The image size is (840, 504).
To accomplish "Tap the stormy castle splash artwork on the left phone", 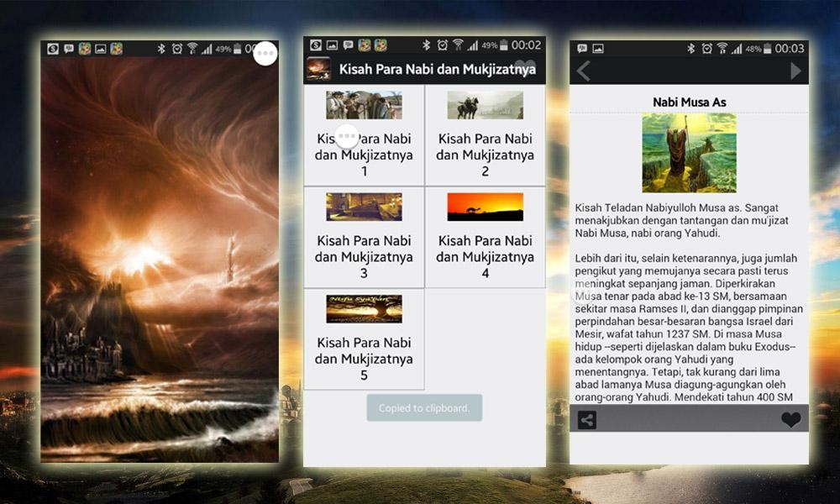I will (x=160, y=260).
